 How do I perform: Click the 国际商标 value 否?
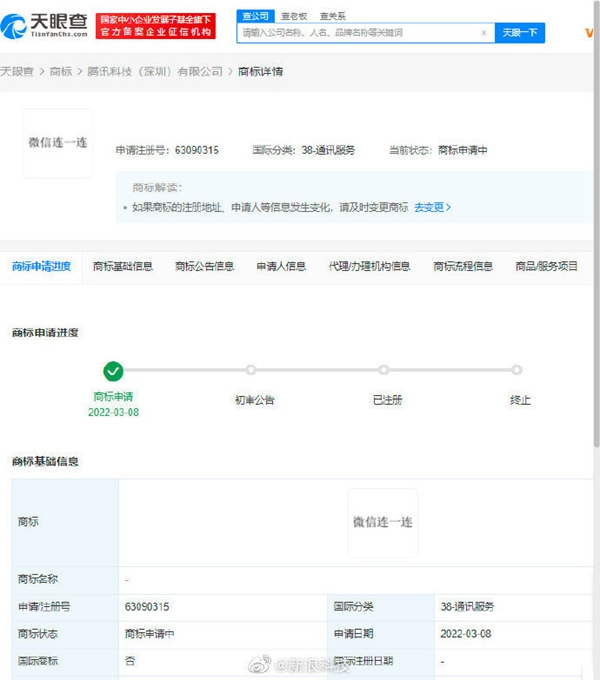(x=130, y=661)
